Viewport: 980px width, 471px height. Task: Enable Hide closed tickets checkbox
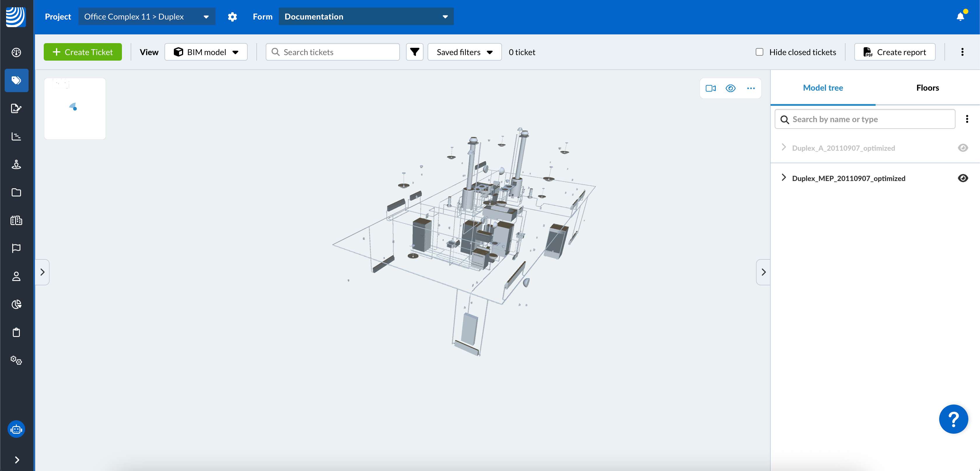tap(759, 52)
